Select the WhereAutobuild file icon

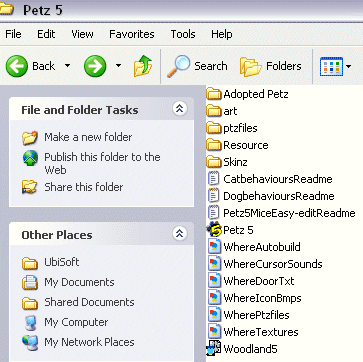[214, 247]
